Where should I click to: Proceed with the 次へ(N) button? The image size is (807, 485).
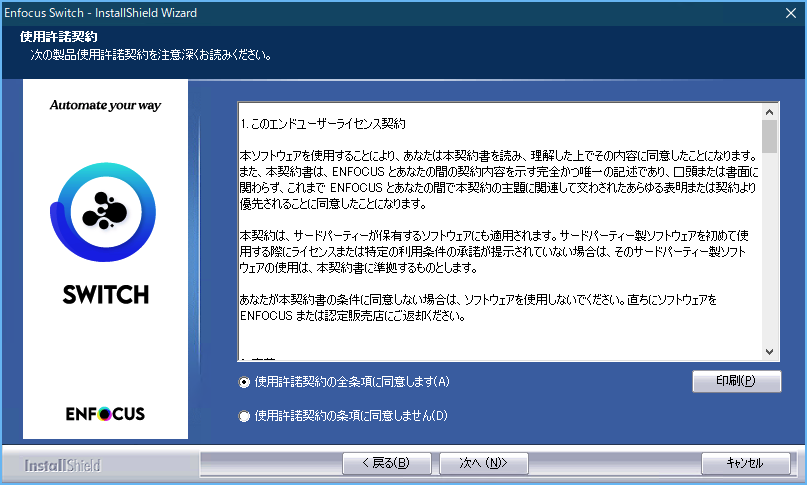click(x=483, y=463)
